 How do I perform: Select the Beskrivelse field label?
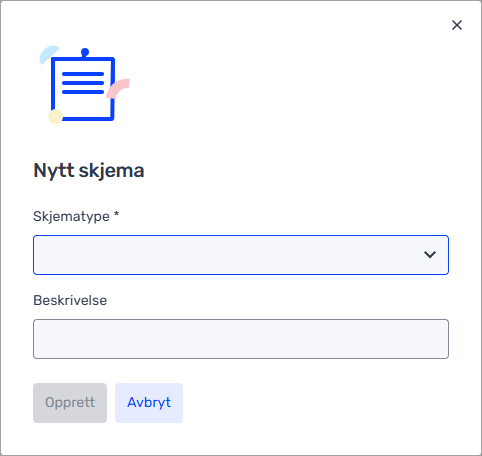click(x=70, y=300)
